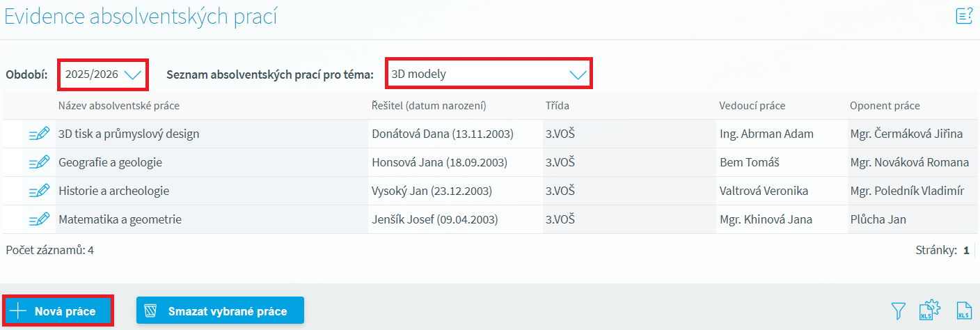The image size is (980, 330).
Task: Open the filter funnel icon
Action: (899, 311)
